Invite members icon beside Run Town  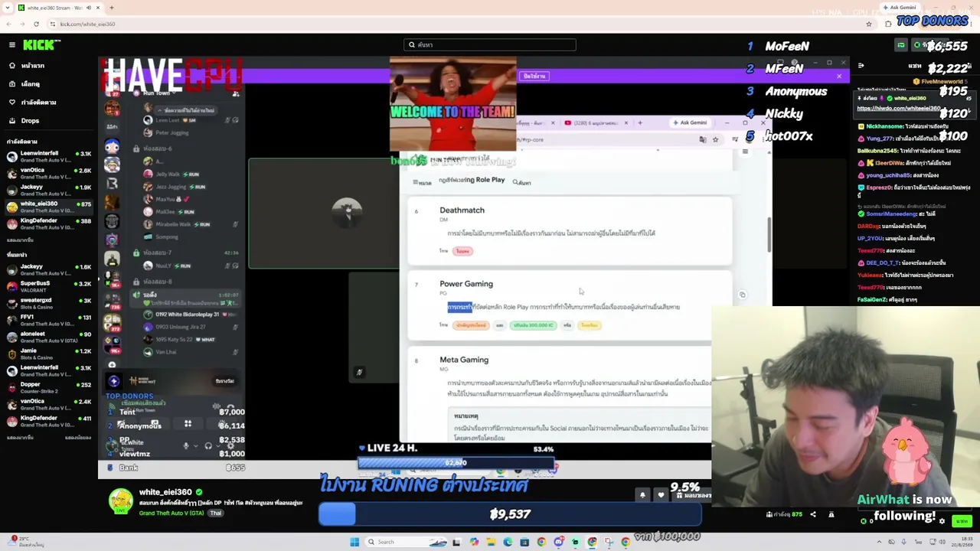click(x=236, y=93)
